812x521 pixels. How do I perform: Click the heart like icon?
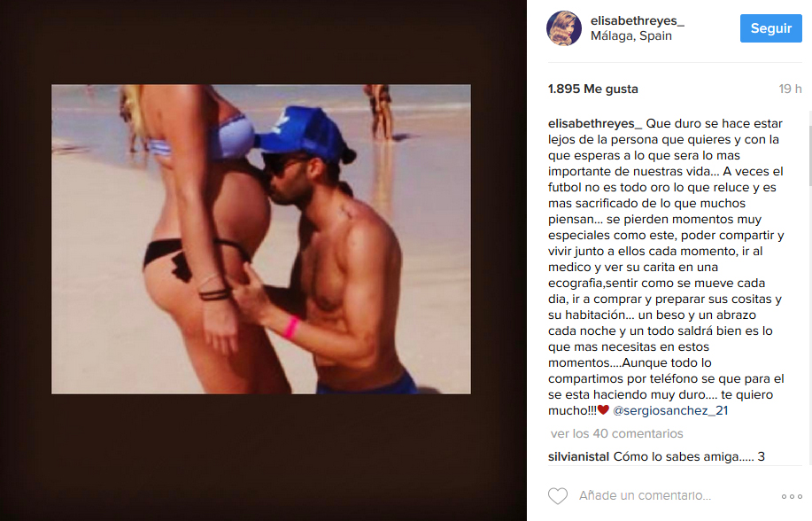(558, 496)
